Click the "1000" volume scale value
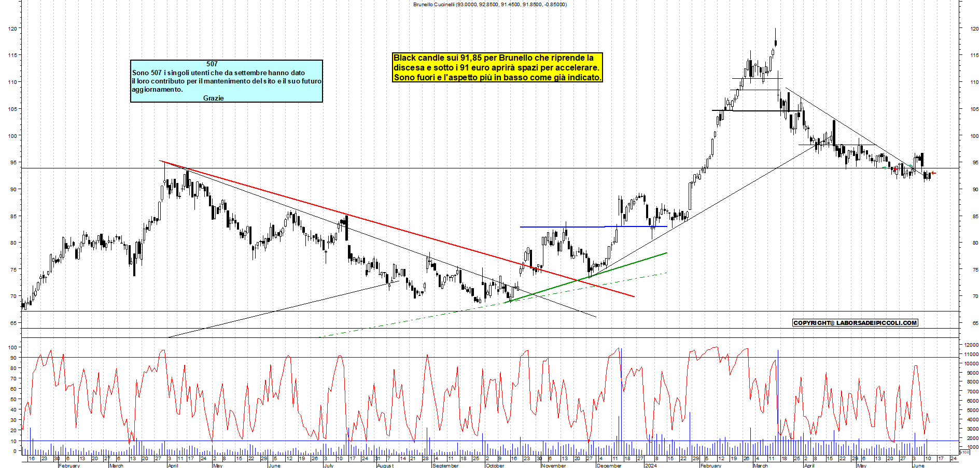980x468 pixels. [x=972, y=447]
